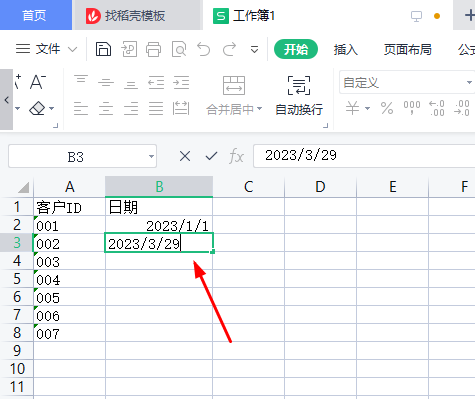Collapse ribbon scroll-left arrow
Image resolution: width=475 pixels, height=399 pixels.
click(x=6, y=100)
